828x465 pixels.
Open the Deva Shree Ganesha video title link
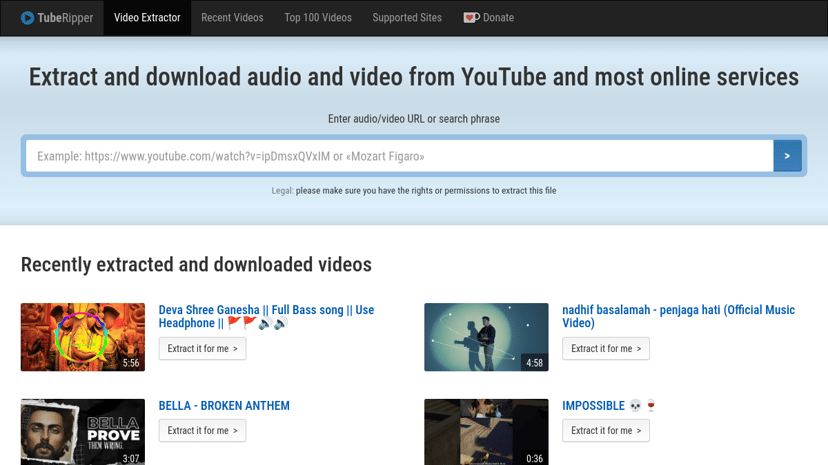tap(266, 316)
